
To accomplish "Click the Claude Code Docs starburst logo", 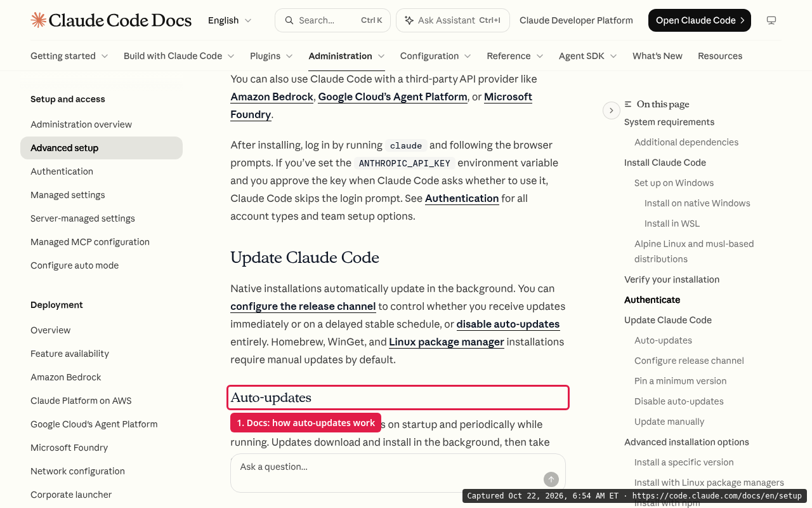I will [x=38, y=20].
